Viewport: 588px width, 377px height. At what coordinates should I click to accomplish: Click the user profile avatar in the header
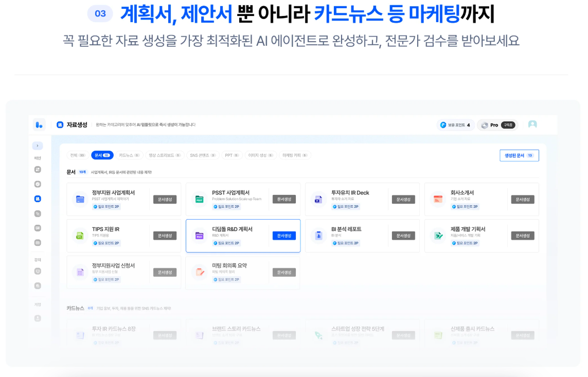[532, 124]
